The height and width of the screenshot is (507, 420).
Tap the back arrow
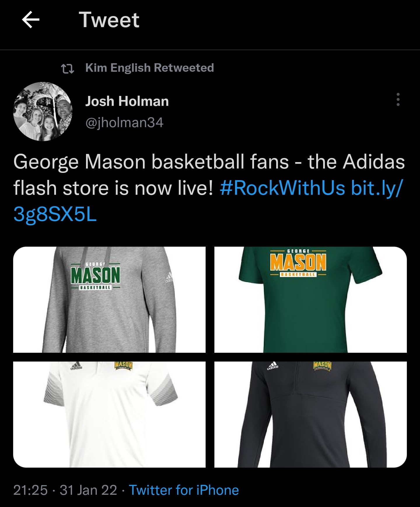click(x=31, y=20)
